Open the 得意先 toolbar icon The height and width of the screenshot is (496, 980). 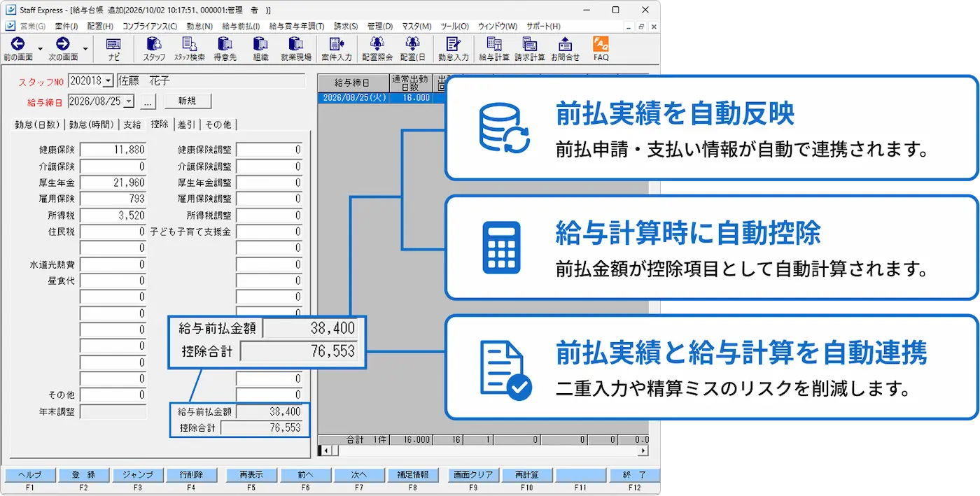(225, 44)
